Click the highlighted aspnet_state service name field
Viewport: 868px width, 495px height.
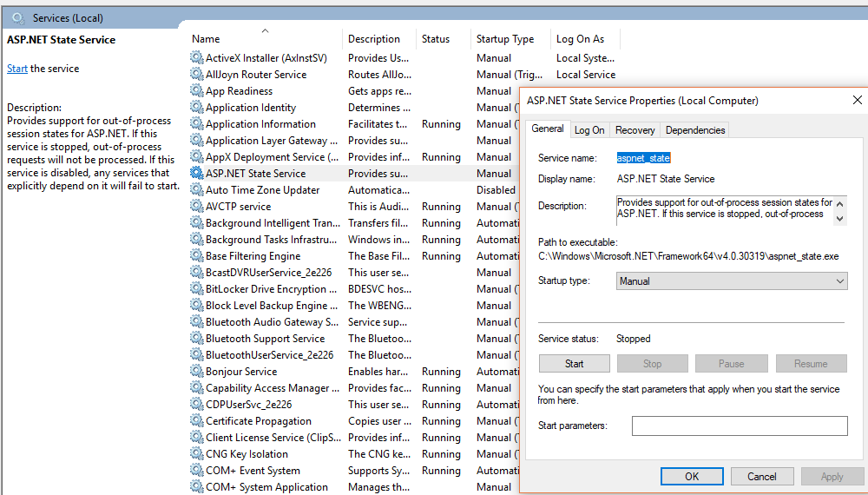(x=644, y=158)
